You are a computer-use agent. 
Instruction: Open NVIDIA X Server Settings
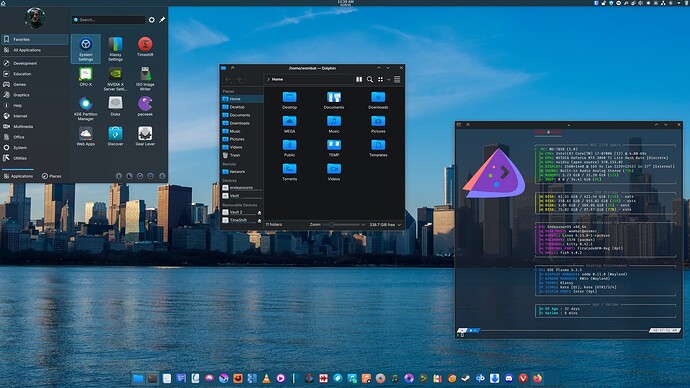click(115, 79)
